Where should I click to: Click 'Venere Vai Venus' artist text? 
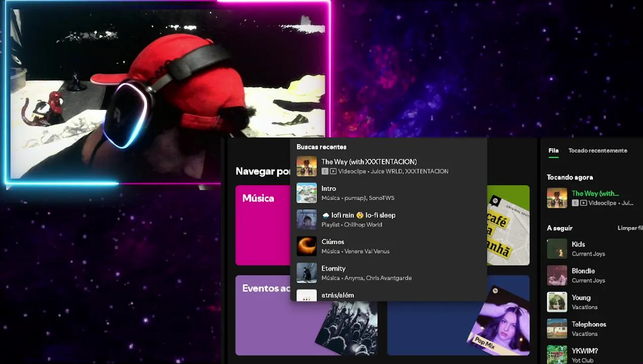(366, 251)
